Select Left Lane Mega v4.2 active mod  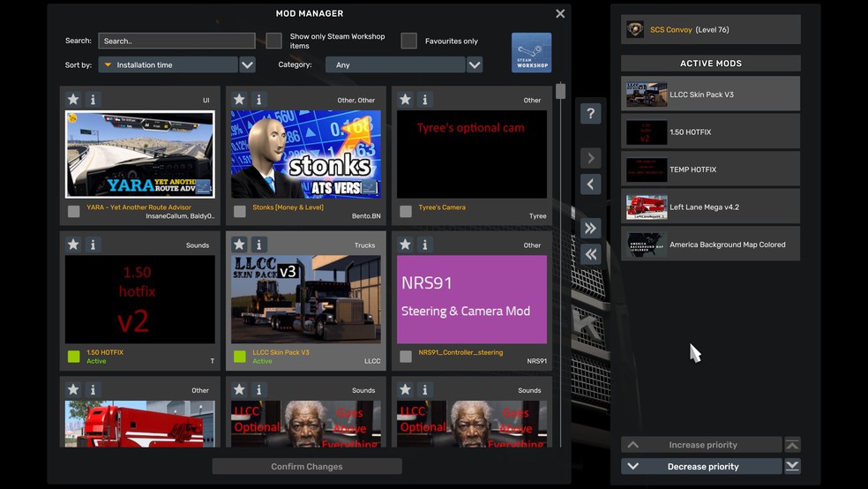pyautogui.click(x=710, y=207)
